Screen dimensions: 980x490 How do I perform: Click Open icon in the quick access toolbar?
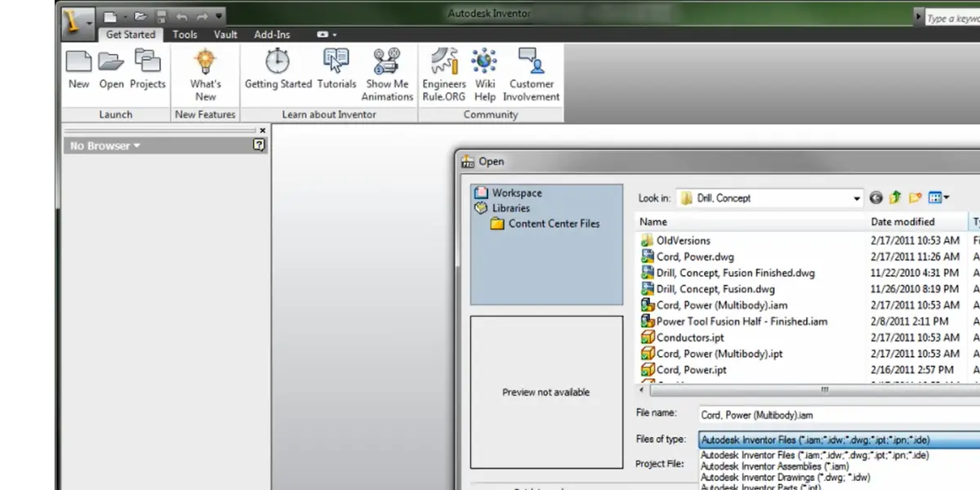coord(140,16)
